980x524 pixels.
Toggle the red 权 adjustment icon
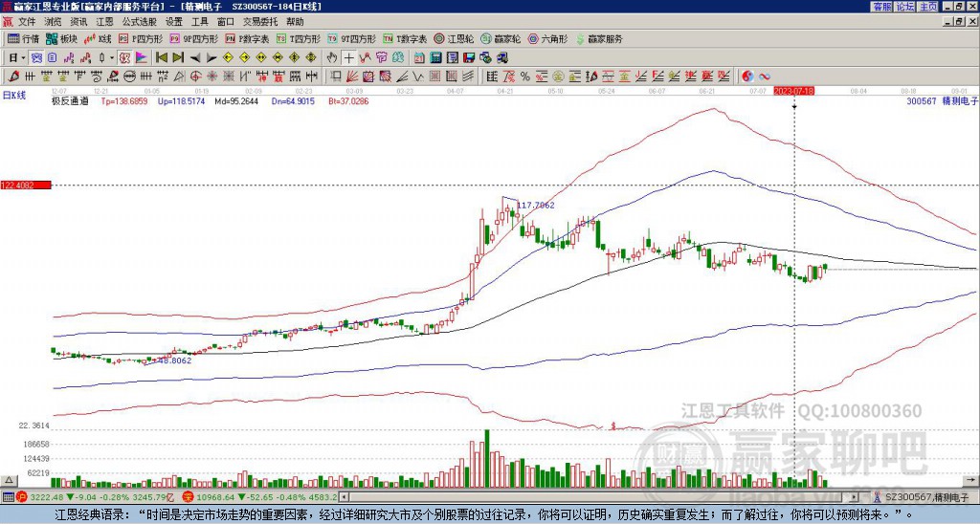pyautogui.click(x=124, y=58)
